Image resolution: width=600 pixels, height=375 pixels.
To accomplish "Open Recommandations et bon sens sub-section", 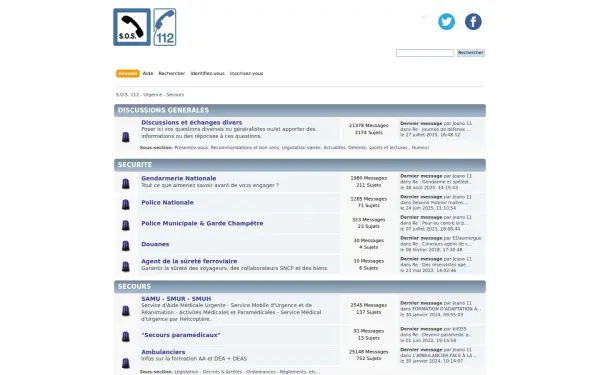I will (x=245, y=148).
